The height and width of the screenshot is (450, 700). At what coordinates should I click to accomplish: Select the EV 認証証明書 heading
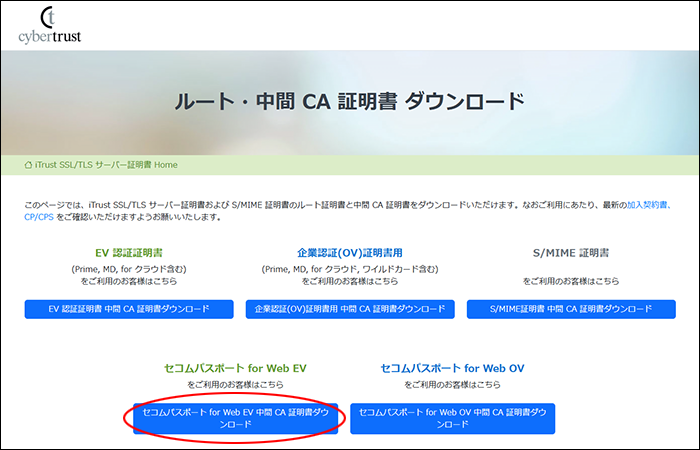(x=129, y=253)
